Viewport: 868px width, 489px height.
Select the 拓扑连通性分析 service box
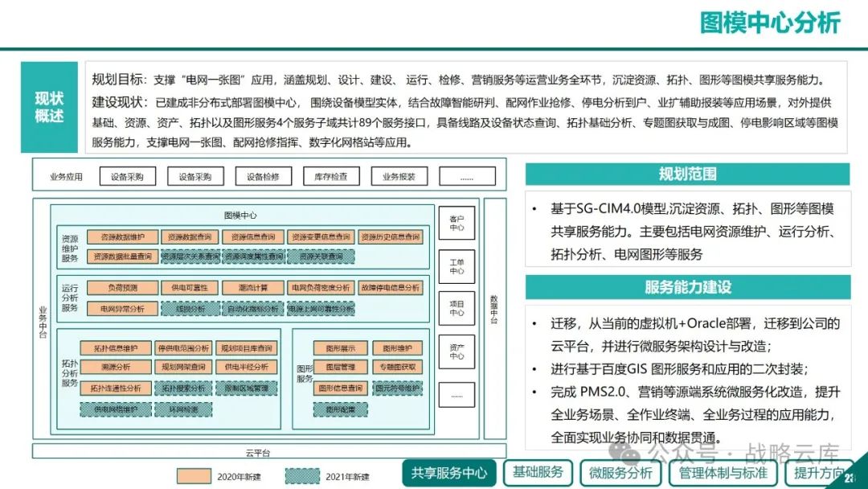coord(116,388)
